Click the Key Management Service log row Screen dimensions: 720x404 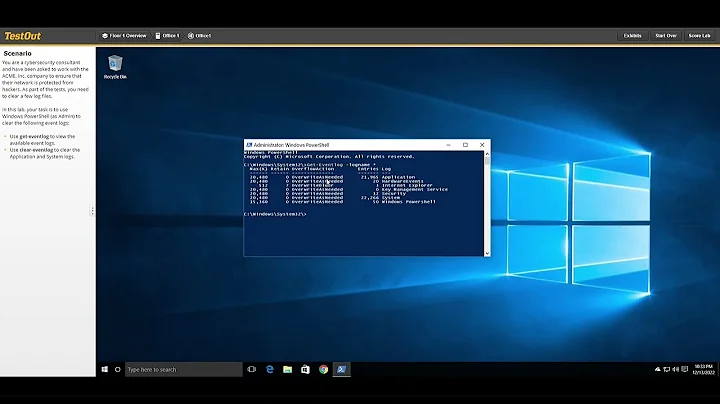[x=349, y=190]
